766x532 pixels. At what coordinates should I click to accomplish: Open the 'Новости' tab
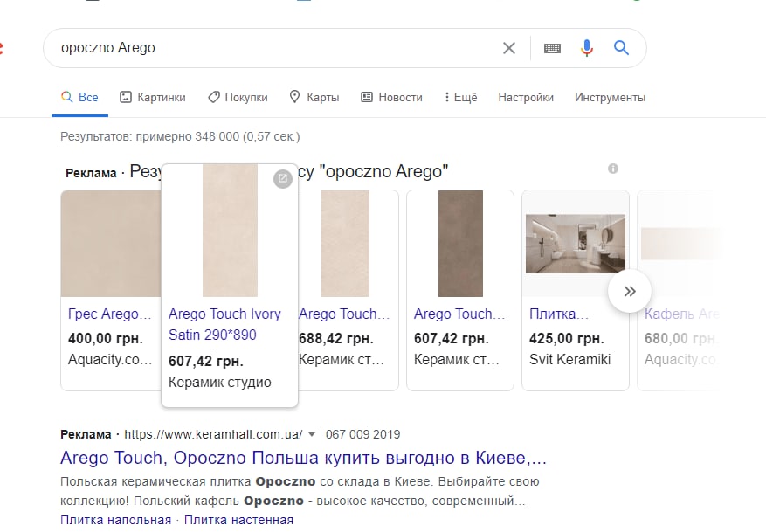click(391, 97)
